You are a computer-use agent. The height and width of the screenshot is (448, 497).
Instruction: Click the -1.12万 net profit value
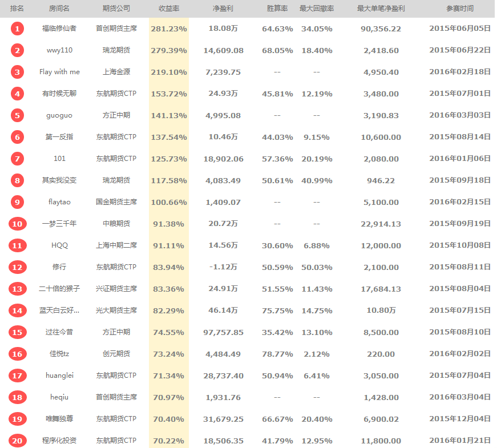click(223, 267)
